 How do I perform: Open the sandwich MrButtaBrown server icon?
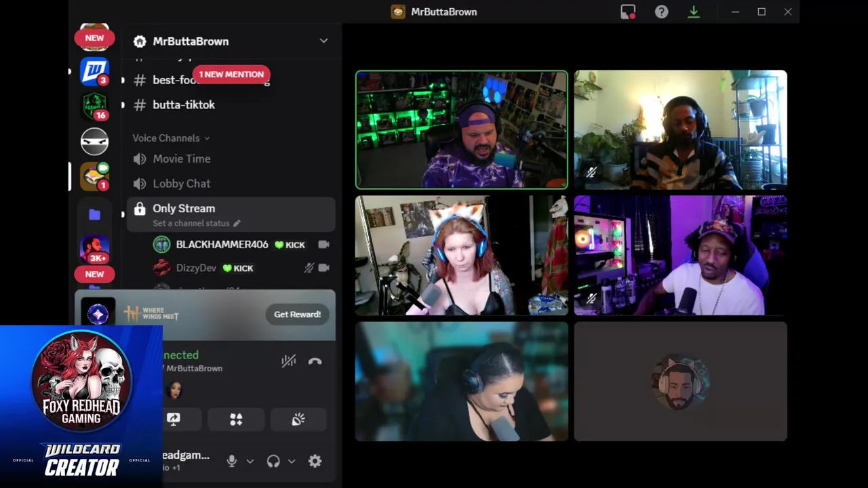point(94,176)
